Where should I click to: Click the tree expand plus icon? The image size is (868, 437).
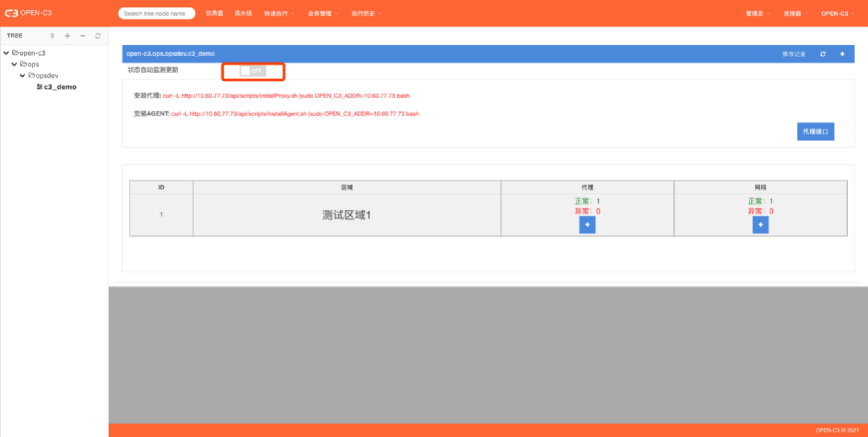click(67, 36)
